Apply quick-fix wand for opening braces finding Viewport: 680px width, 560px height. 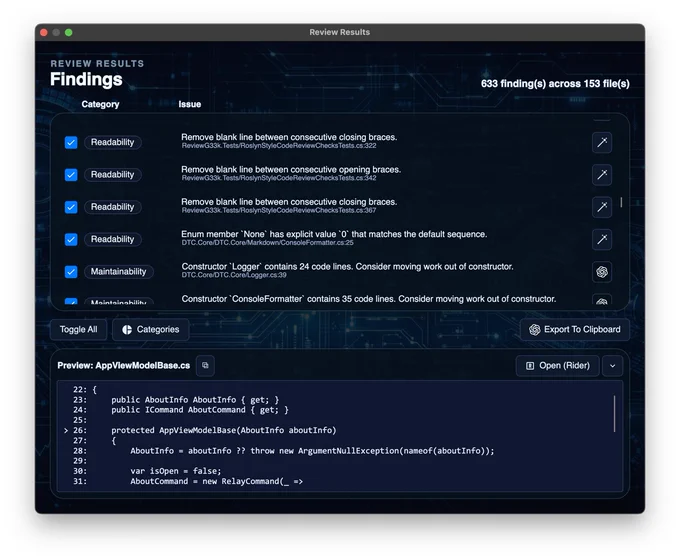(x=602, y=175)
